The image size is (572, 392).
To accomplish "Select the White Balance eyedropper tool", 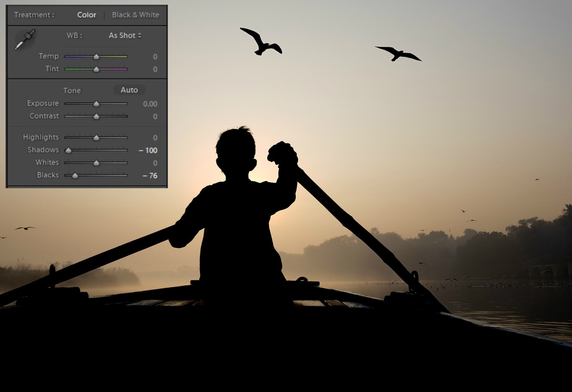I will click(x=24, y=39).
